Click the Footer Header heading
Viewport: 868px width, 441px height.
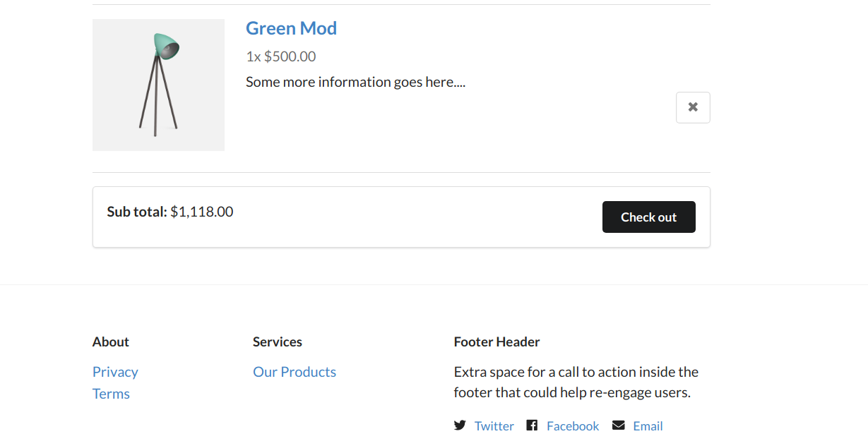[x=497, y=342]
